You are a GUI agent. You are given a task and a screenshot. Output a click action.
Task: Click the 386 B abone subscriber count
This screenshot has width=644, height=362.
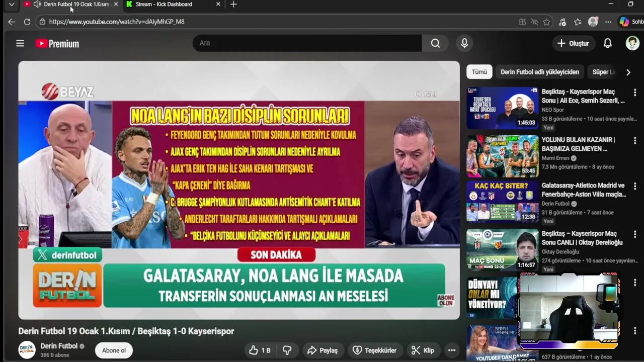pos(55,355)
